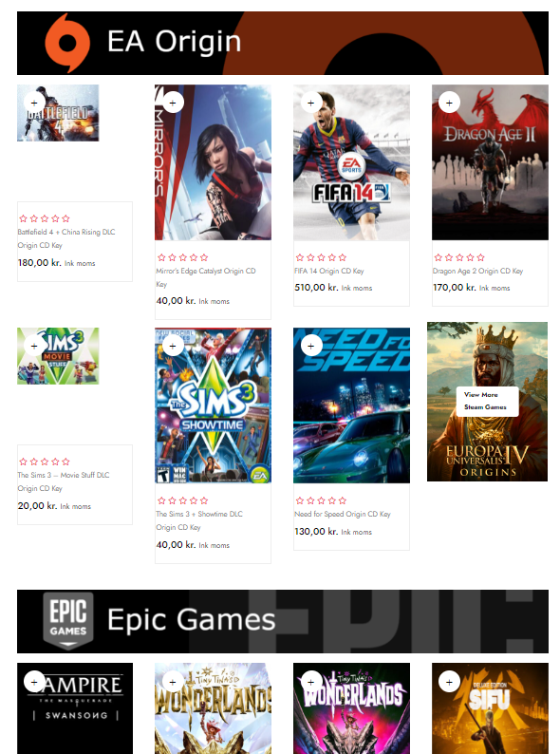Select The Sims 3 Showtime cover image

pyautogui.click(x=213, y=405)
